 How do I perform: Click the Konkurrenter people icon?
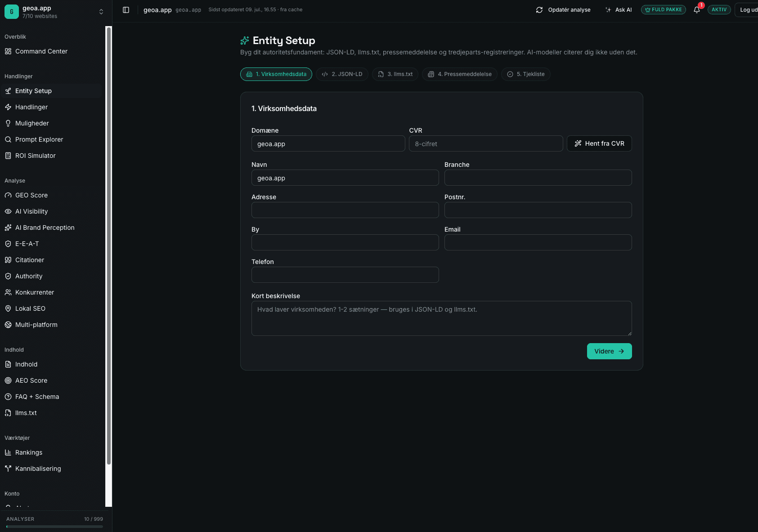8,292
